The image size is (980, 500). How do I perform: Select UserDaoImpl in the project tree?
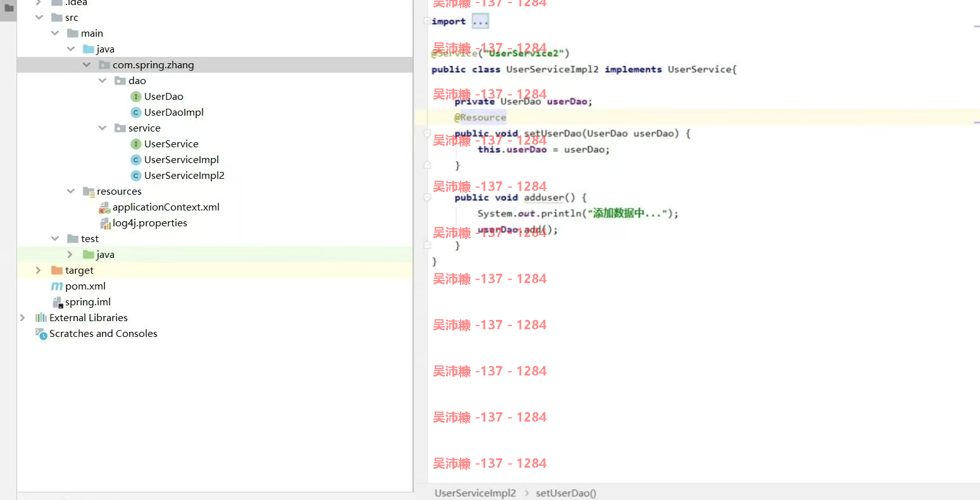tap(174, 113)
